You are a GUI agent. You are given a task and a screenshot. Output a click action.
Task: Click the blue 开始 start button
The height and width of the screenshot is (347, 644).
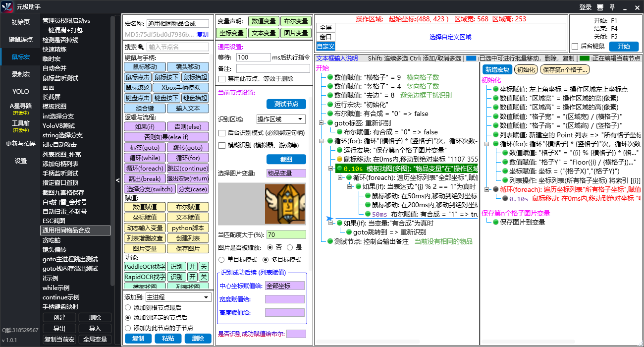click(x=624, y=46)
